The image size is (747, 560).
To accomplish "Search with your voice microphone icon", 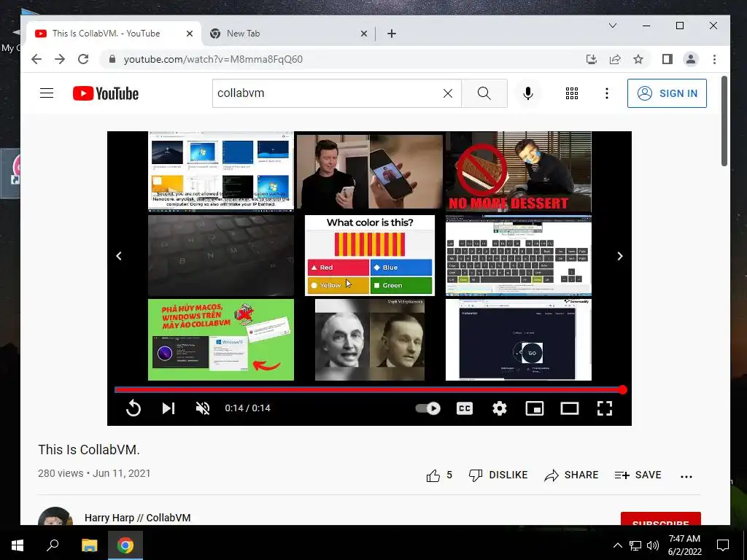I will click(528, 93).
